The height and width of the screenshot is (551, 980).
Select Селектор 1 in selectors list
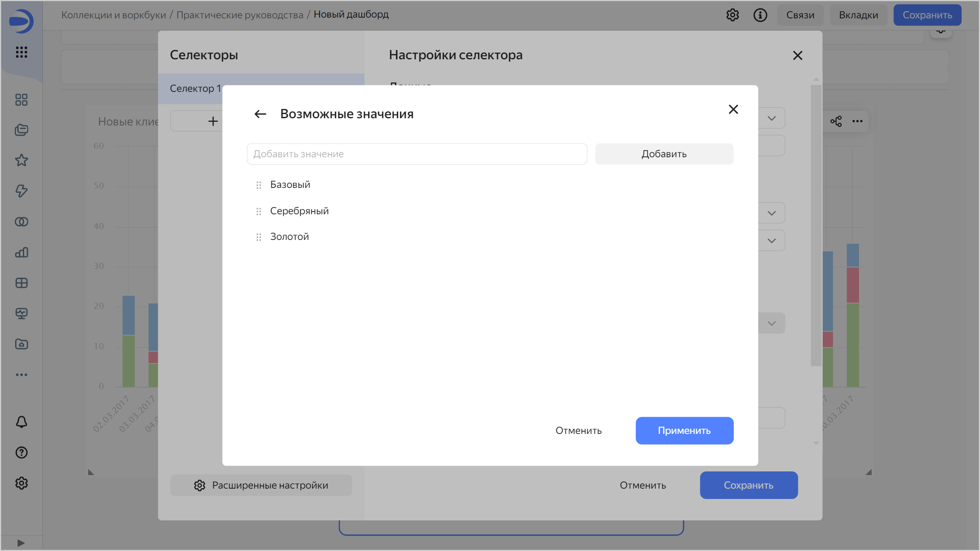tap(195, 89)
